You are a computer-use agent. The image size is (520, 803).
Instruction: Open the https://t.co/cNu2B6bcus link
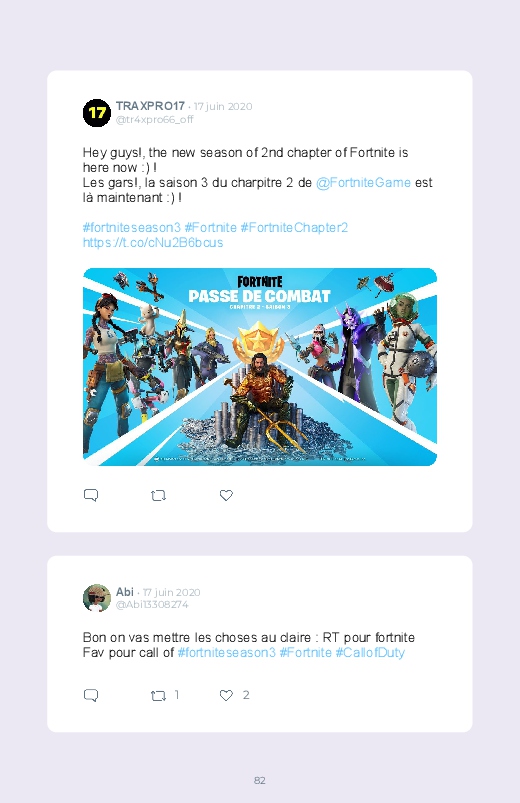153,242
